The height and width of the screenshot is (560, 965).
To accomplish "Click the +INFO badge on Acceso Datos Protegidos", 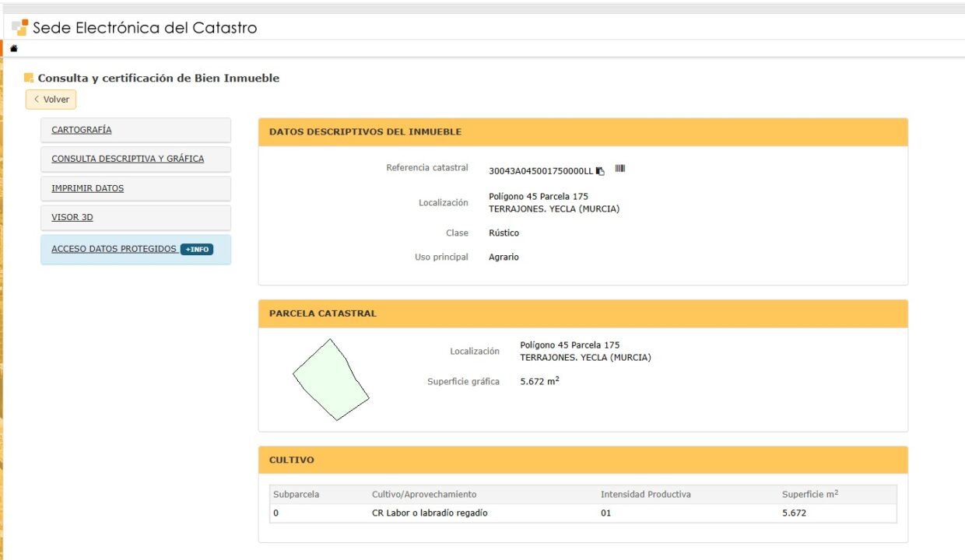I will coord(197,250).
